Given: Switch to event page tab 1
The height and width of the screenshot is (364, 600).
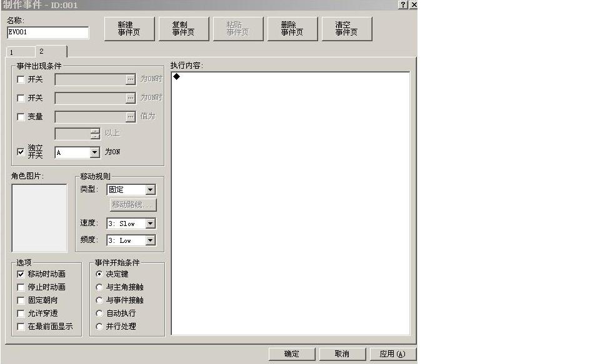Looking at the screenshot, I should [20, 52].
